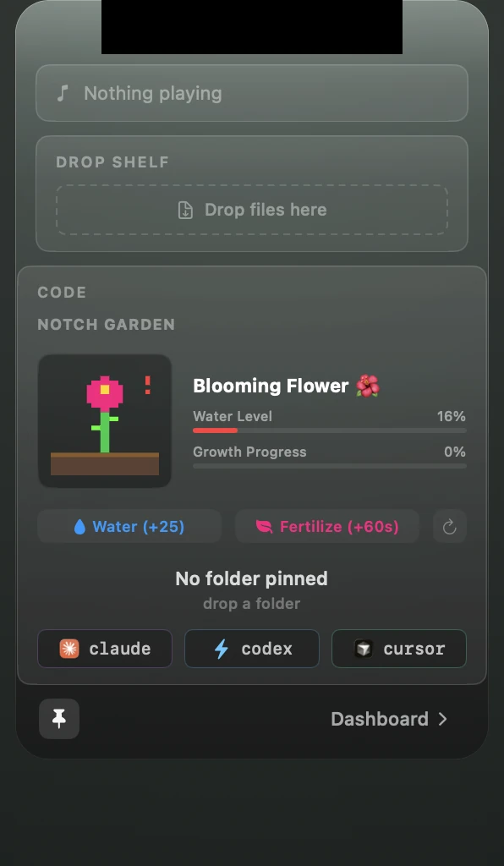
Task: Click the red exclamation alert on the plant
Action: click(x=147, y=385)
